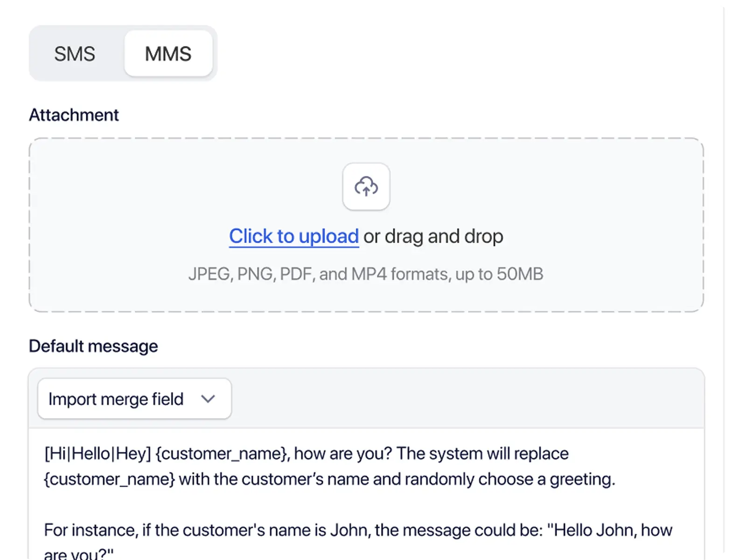The height and width of the screenshot is (560, 739).
Task: Click {customer_name} at start of second line
Action: [109, 479]
